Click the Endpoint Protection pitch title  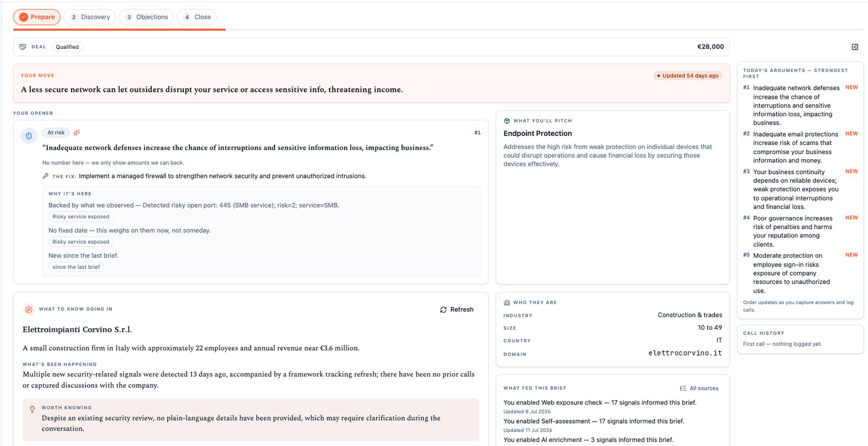click(538, 134)
